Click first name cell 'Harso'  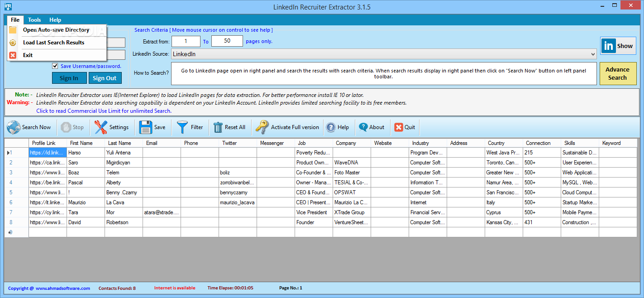86,153
